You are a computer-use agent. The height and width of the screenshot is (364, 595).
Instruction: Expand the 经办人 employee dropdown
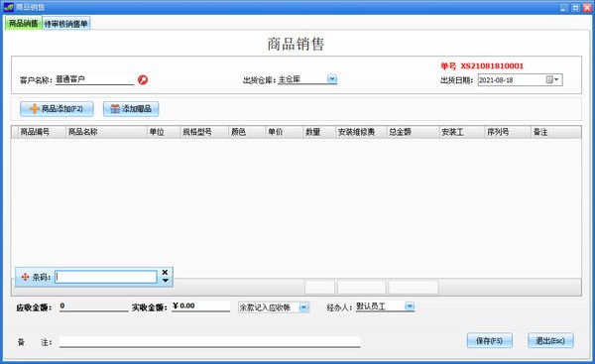pyautogui.click(x=410, y=305)
